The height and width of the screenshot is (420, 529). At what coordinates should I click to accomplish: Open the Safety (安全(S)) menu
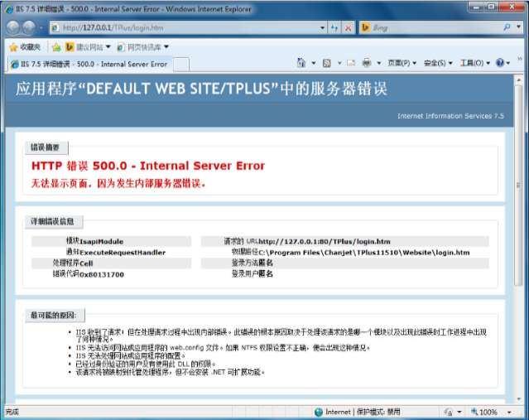click(438, 63)
